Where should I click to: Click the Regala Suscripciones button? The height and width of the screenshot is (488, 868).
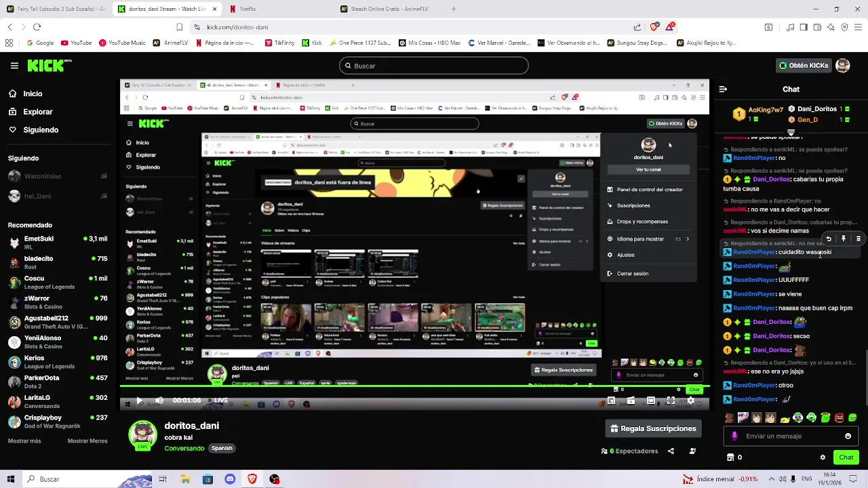tap(653, 428)
